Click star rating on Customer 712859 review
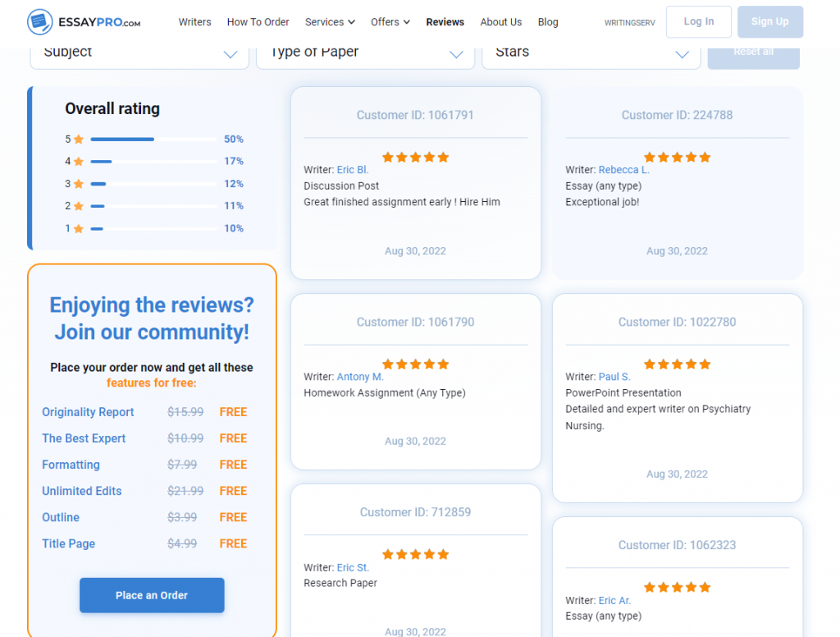 (415, 554)
